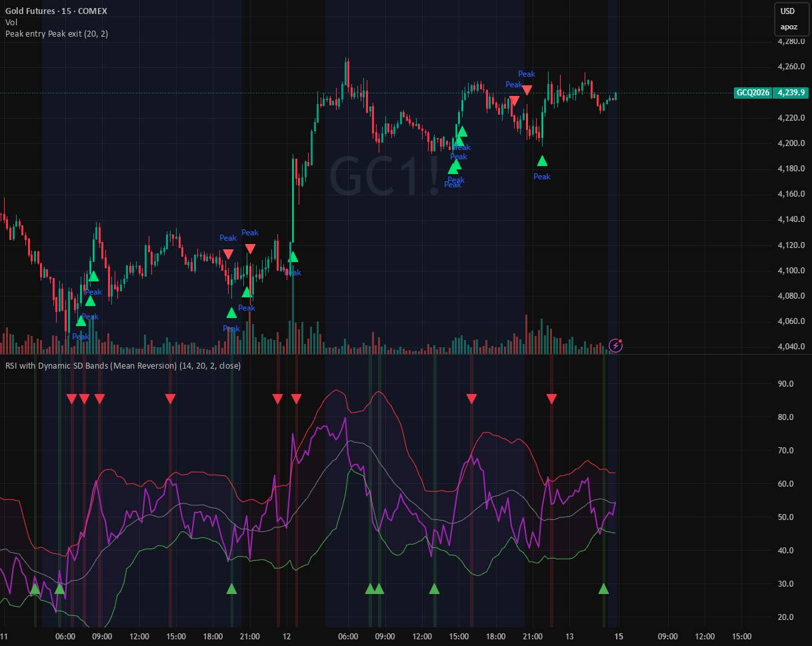Image resolution: width=812 pixels, height=646 pixels.
Task: Open the USD currency selector
Action: pos(788,11)
